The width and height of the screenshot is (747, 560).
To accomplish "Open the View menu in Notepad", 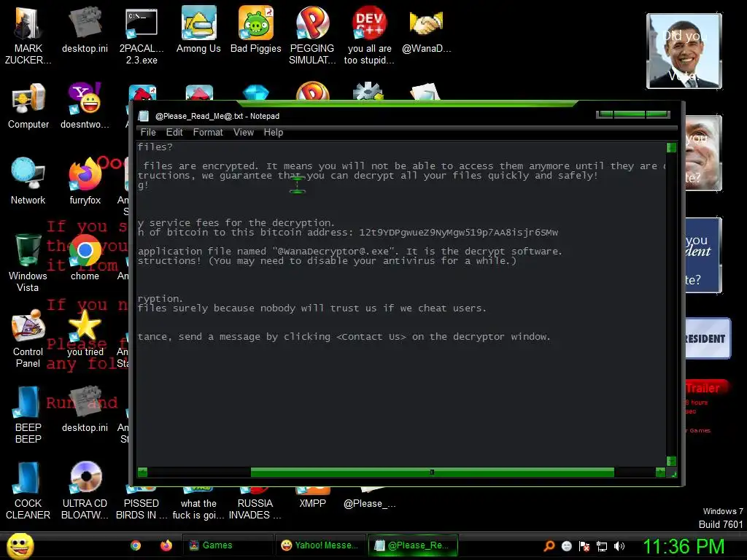I will pyautogui.click(x=244, y=133).
